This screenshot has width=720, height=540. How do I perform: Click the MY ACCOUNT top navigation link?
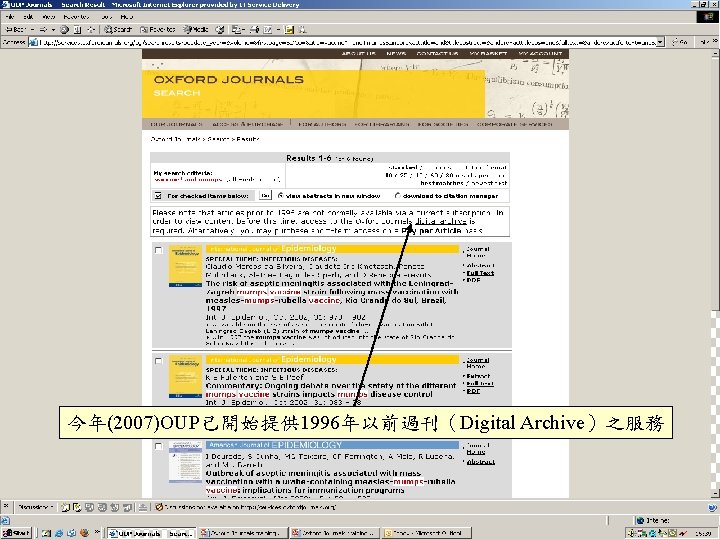tap(540, 54)
